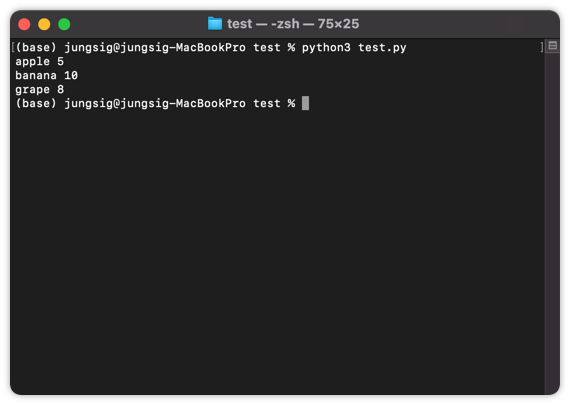Click the apple 5 output line
The image size is (570, 405).
pos(39,61)
